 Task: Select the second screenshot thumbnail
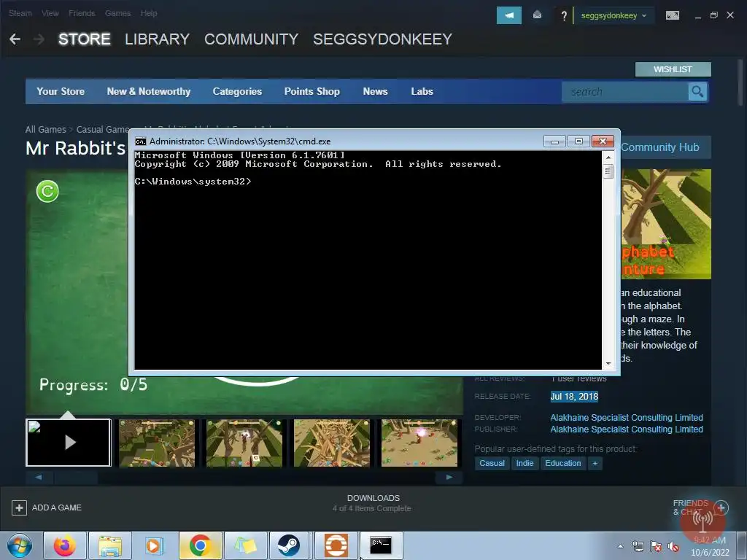tap(157, 443)
